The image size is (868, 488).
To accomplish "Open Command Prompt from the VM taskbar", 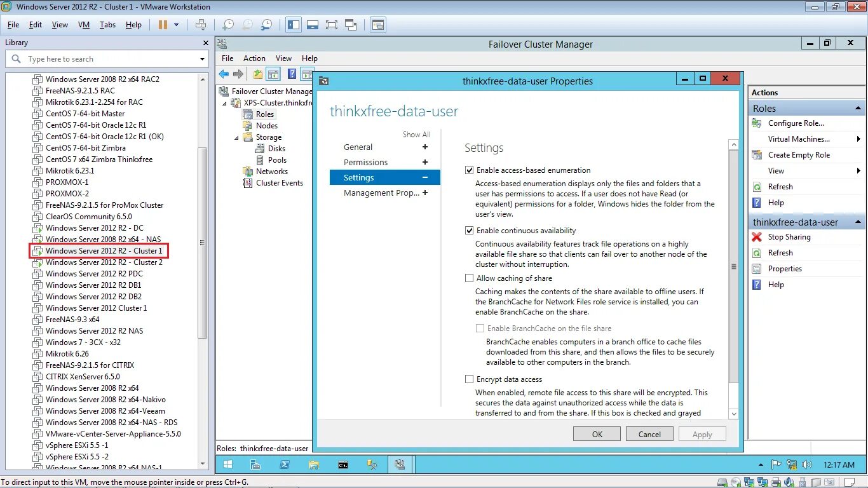I will click(343, 465).
